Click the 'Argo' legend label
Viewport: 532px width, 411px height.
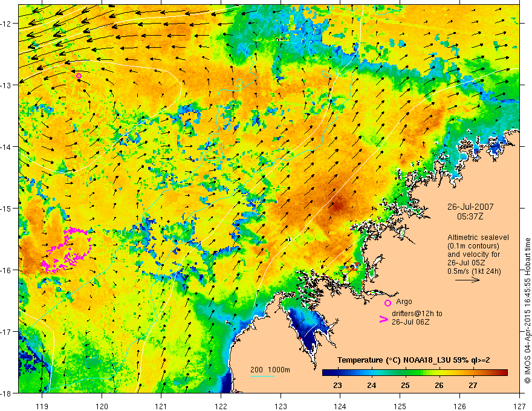[x=404, y=302]
